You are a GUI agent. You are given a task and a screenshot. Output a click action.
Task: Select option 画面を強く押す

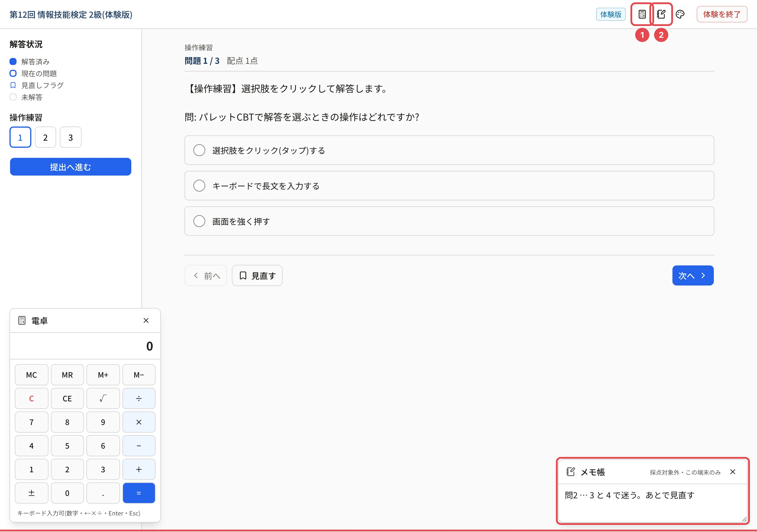pos(449,221)
